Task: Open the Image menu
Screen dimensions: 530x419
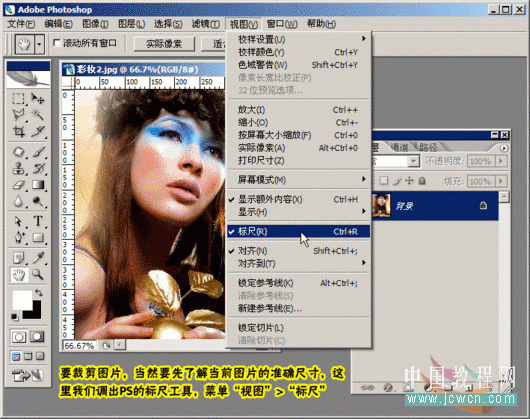Action: coord(95,24)
